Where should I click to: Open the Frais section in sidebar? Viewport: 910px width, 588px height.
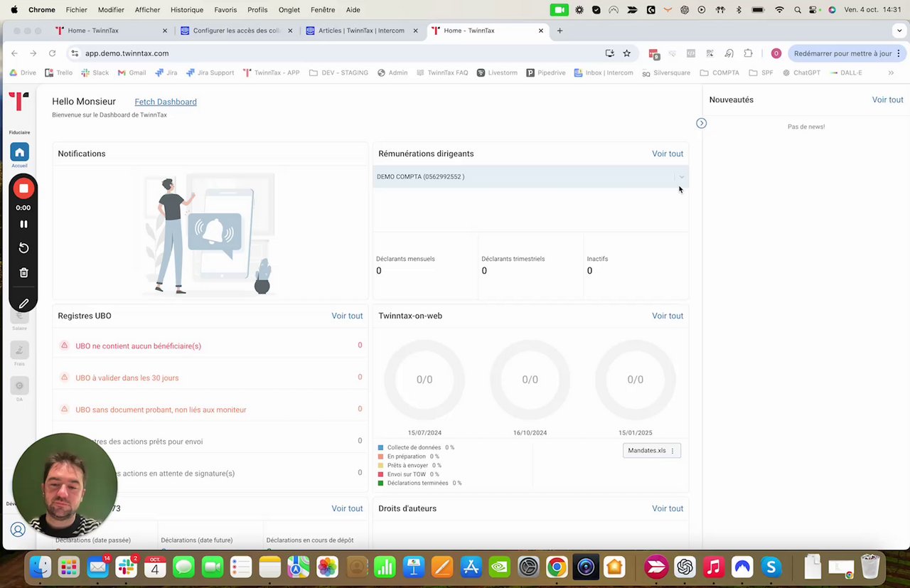19,351
